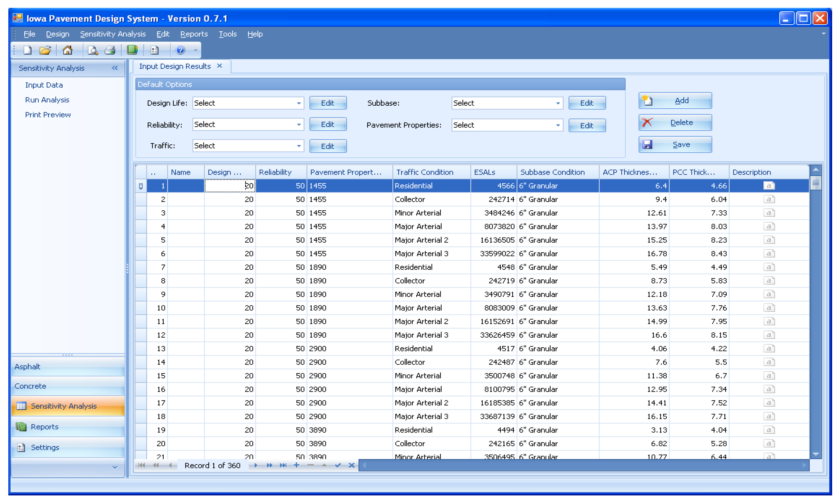Close the Input Design Results tab
The width and height of the screenshot is (839, 504).
tap(220, 66)
